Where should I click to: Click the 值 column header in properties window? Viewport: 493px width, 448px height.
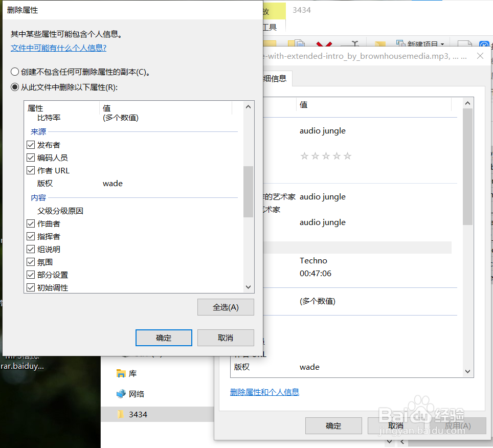[x=373, y=105]
